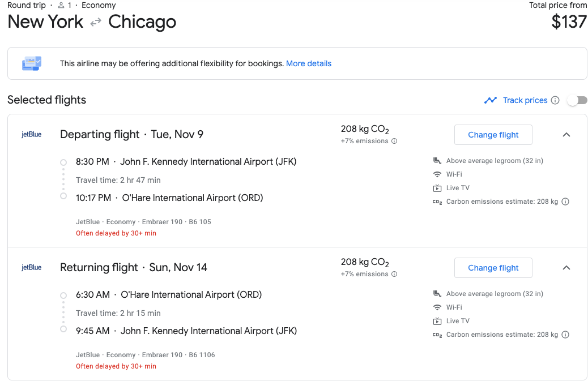The image size is (588, 381).
Task: Collapse the Returning flight details chevron
Action: click(566, 268)
